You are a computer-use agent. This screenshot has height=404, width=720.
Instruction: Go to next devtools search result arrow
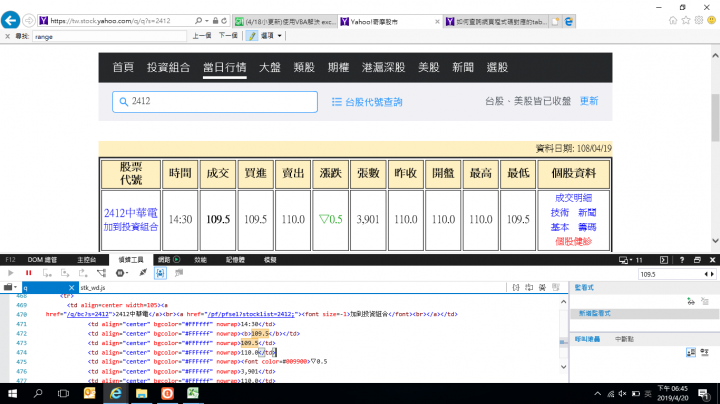coord(712,274)
